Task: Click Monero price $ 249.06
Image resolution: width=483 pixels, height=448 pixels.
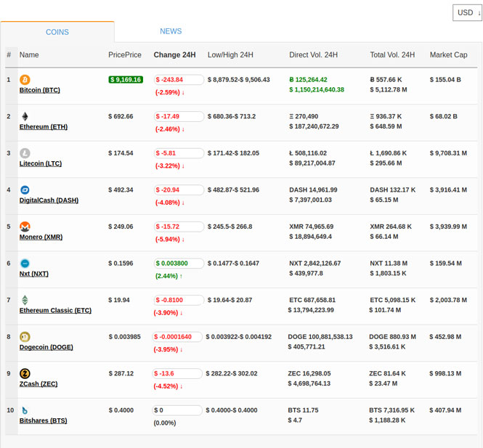Action: [x=121, y=227]
